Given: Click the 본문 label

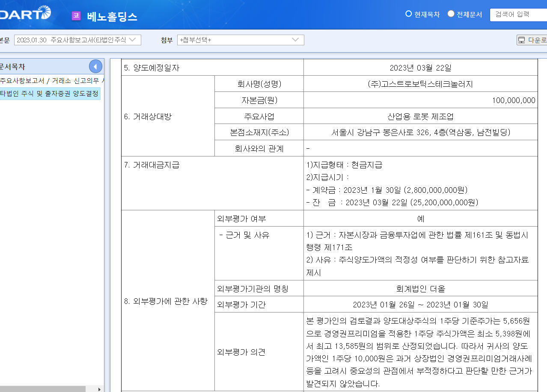Looking at the screenshot, I should [4, 40].
